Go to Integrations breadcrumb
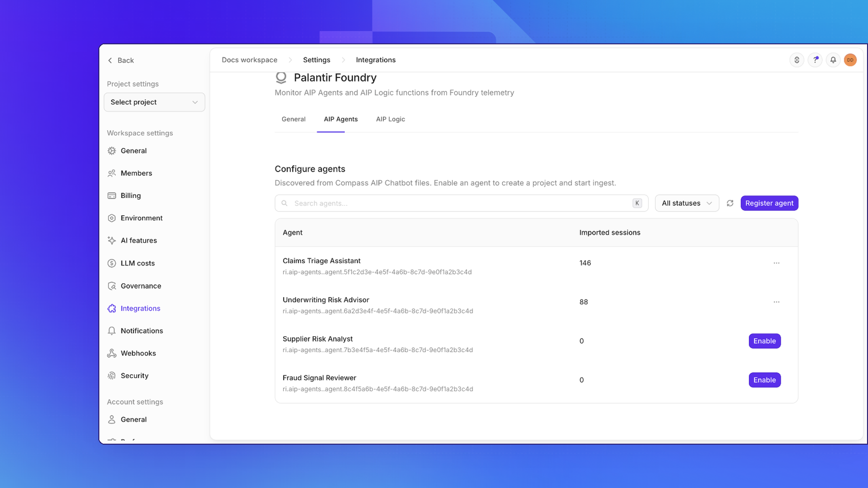868x488 pixels. [376, 60]
